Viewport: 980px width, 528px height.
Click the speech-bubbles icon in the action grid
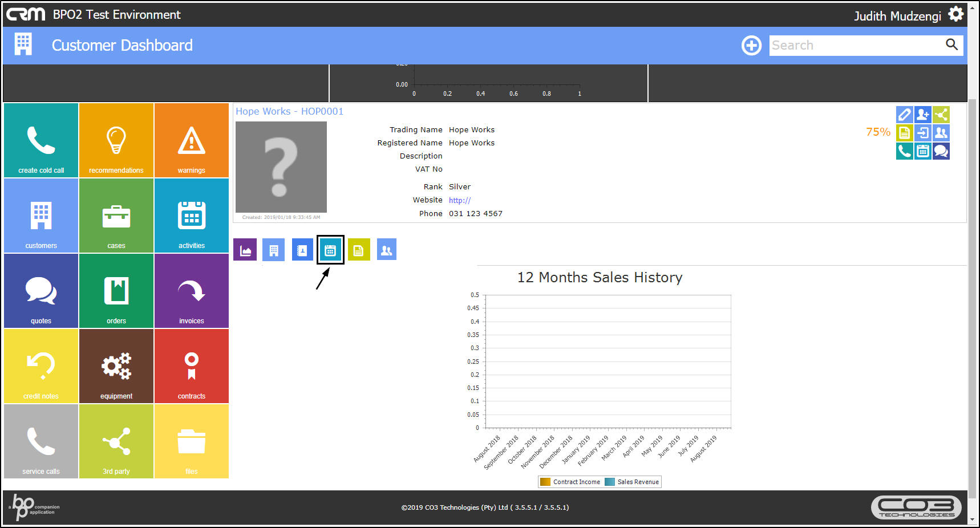pos(941,151)
